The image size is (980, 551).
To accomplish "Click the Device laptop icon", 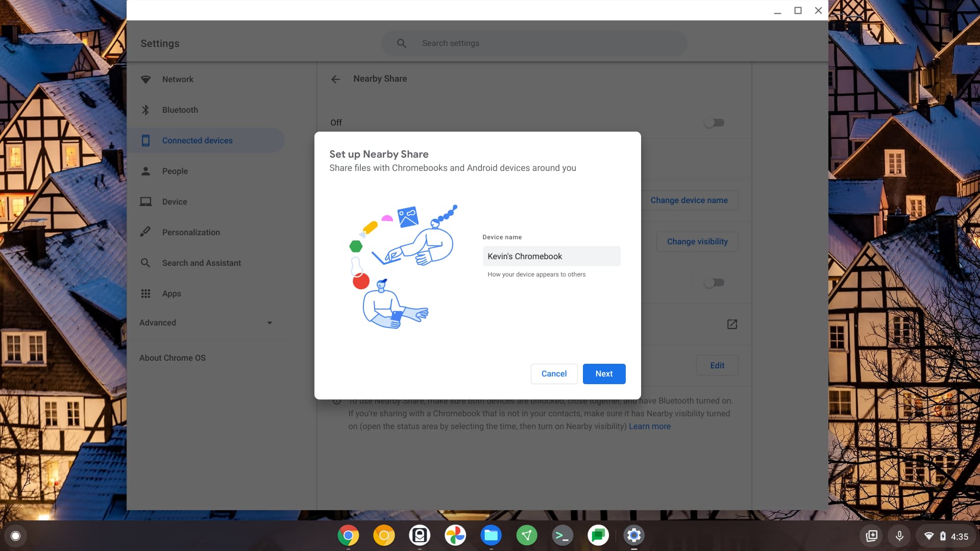I will point(145,202).
